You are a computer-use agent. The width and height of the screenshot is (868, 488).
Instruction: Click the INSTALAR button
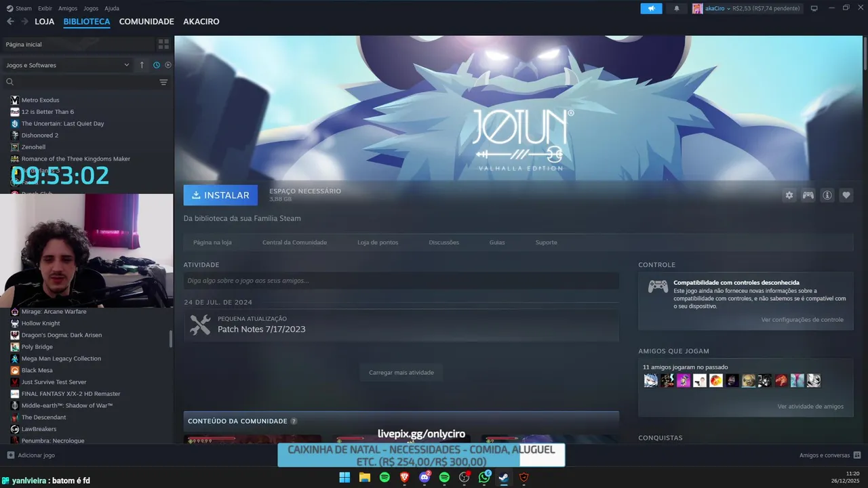pos(220,195)
